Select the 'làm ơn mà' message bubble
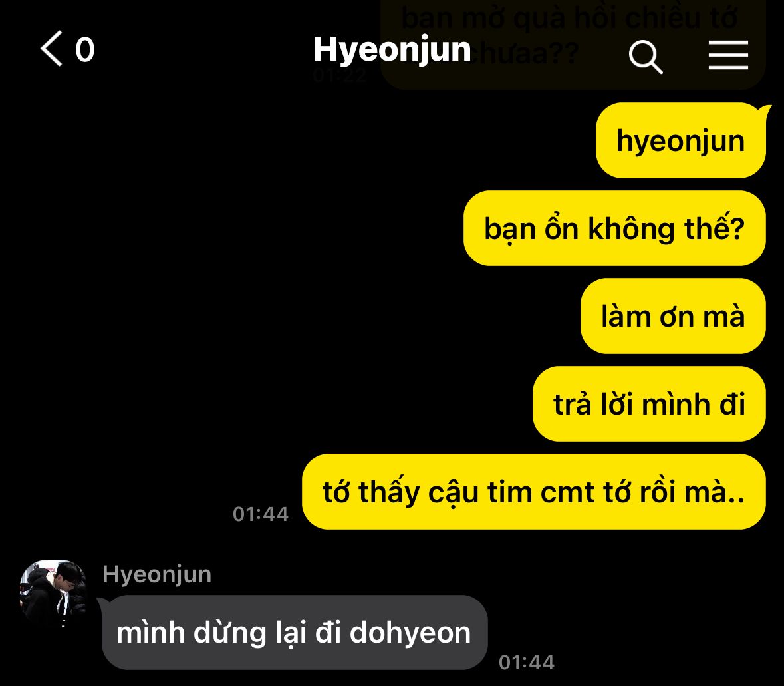The width and height of the screenshot is (784, 686). click(x=673, y=316)
